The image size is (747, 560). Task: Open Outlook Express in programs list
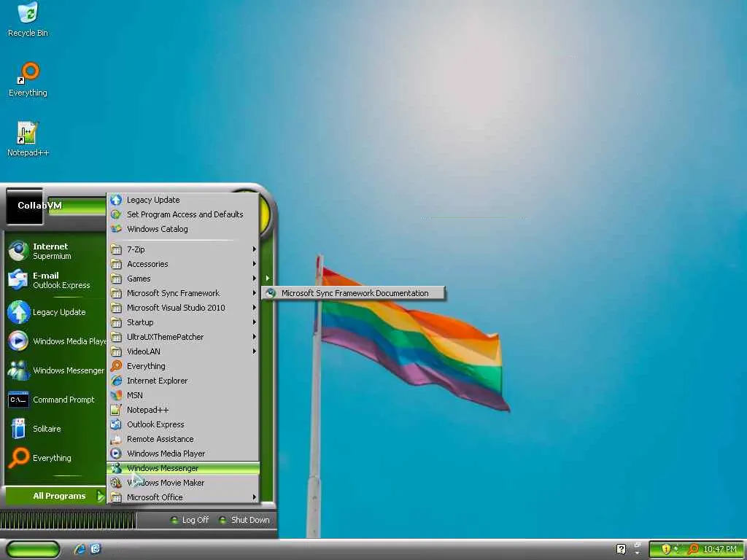pos(183,425)
